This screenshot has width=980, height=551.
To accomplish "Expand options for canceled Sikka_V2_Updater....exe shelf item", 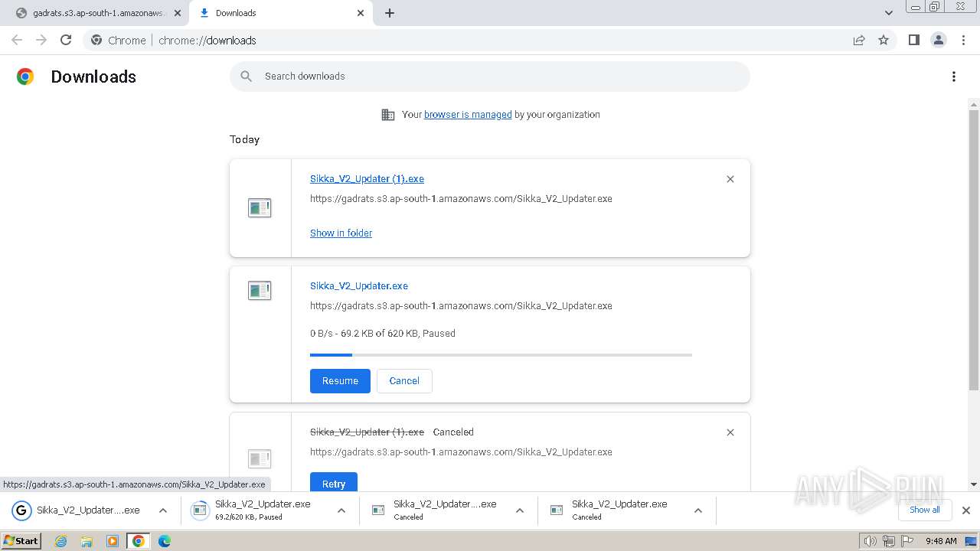I will coord(520,510).
